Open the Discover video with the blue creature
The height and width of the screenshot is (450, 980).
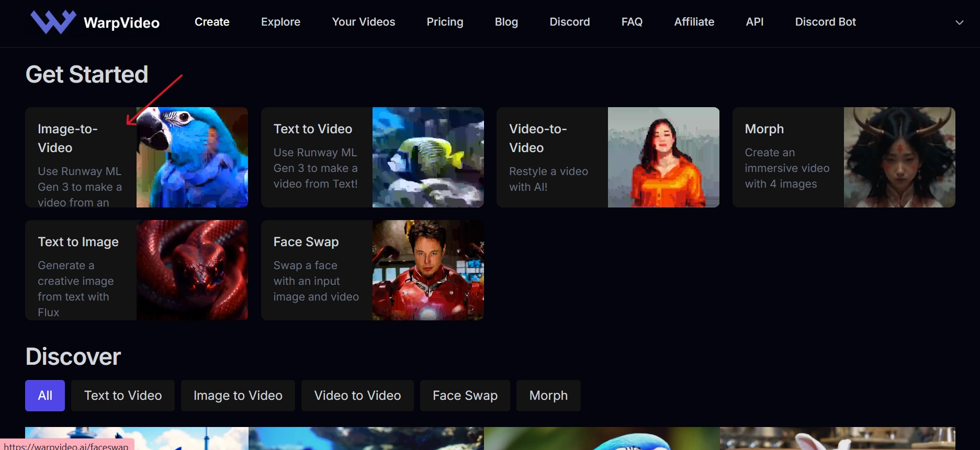(x=602, y=439)
